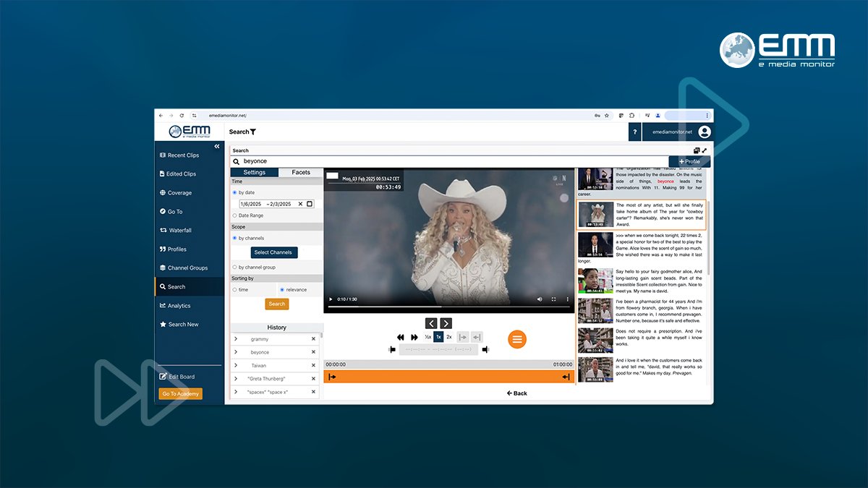Open Search in the sidebar
The height and width of the screenshot is (488, 868).
pyautogui.click(x=188, y=287)
